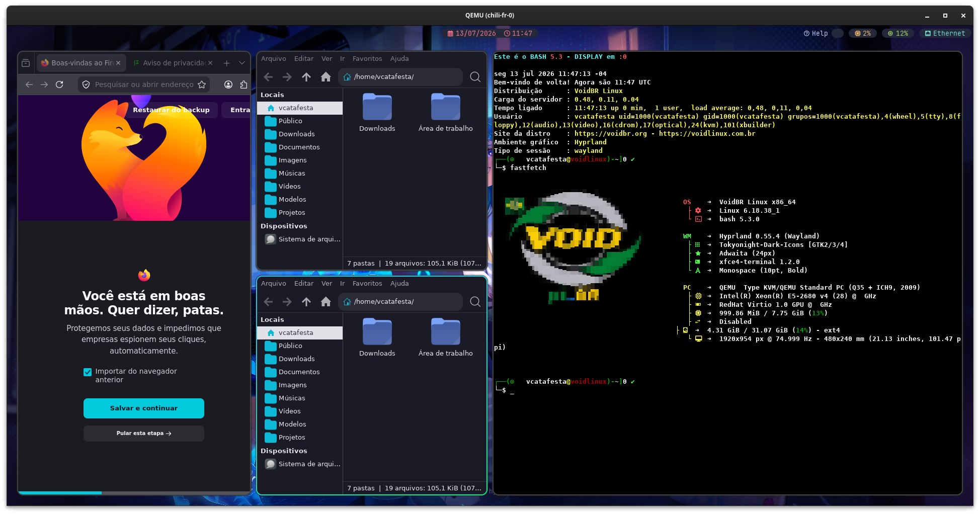
Task: Open search in the upper file manager
Action: (475, 77)
